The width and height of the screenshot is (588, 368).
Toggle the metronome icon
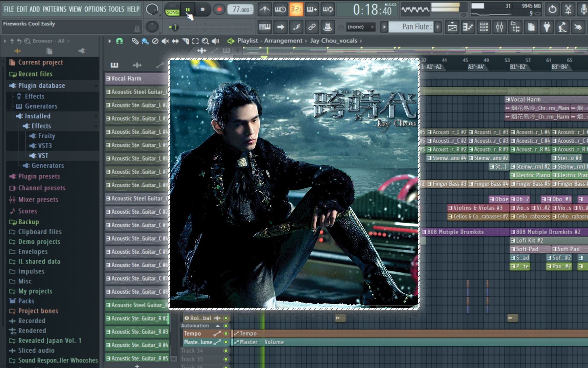[x=264, y=10]
